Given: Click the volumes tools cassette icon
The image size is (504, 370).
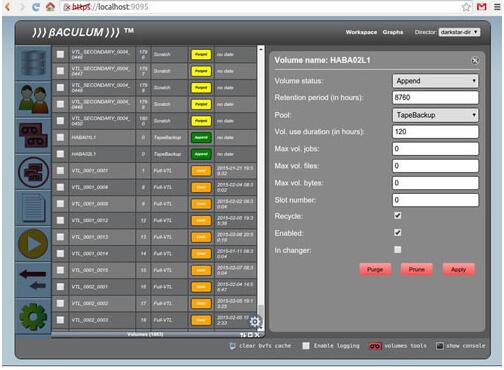Looking at the screenshot, I should [375, 346].
